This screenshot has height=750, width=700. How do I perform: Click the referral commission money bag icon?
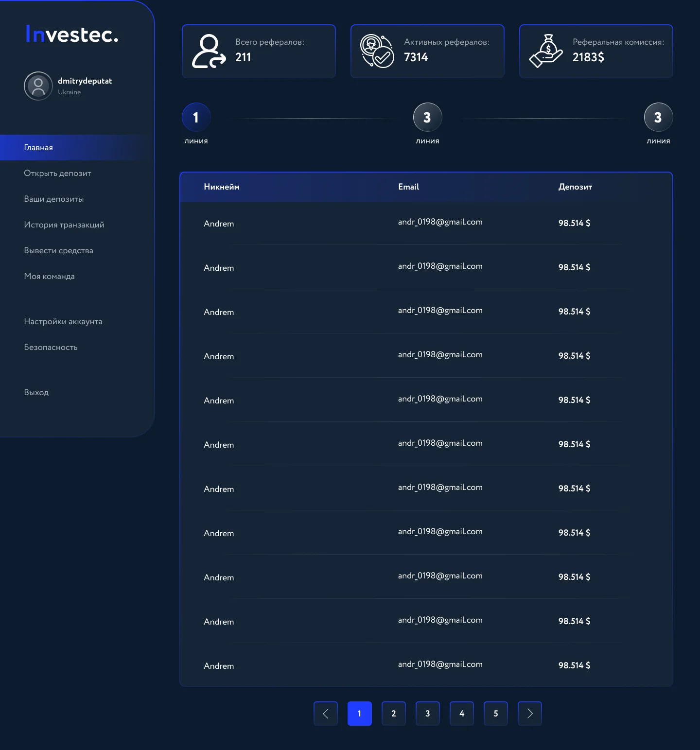[x=546, y=51]
